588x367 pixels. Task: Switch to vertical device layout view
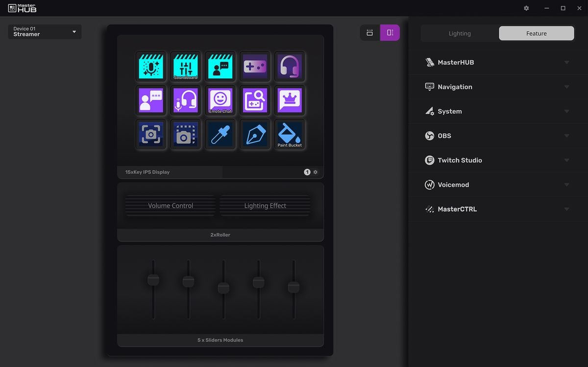(390, 33)
